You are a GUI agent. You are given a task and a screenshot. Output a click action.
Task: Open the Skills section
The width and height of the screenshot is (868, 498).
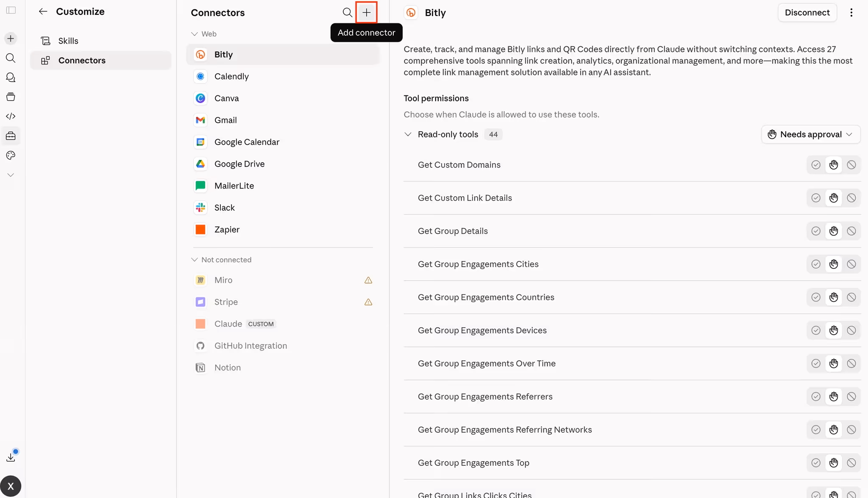101,41
